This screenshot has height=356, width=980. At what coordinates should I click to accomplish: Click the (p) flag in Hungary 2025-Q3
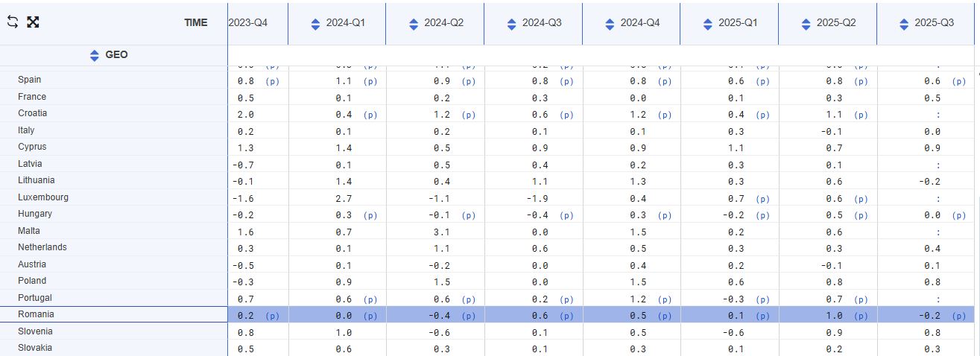coord(959,215)
